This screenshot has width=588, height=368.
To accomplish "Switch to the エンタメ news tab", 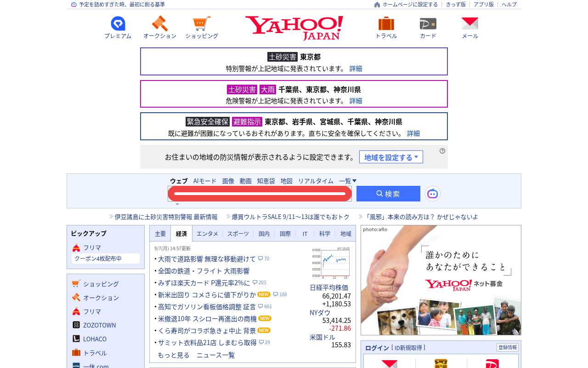I will pyautogui.click(x=207, y=234).
